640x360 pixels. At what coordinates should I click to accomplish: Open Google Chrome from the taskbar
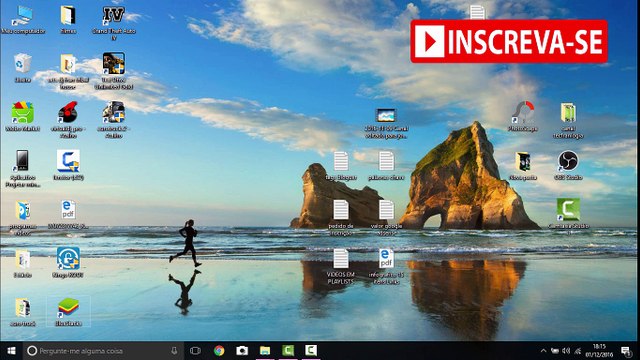pos(219,351)
